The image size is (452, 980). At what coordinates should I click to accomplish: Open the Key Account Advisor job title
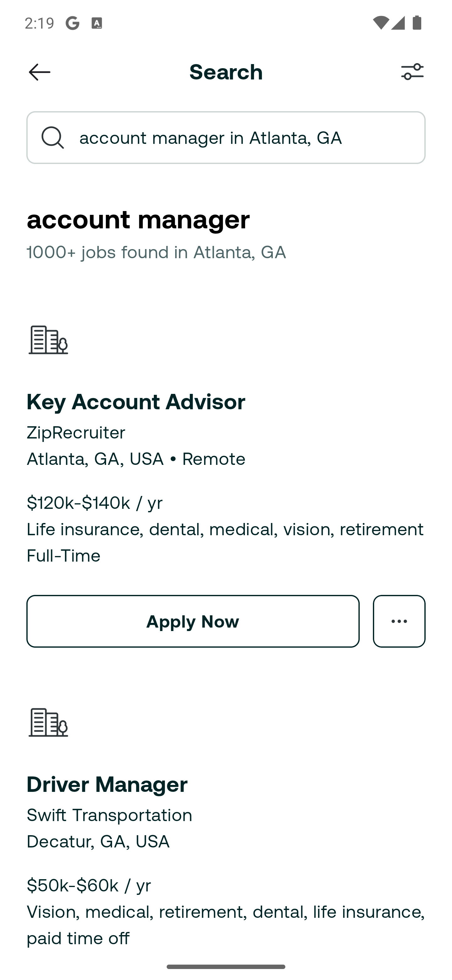(136, 402)
